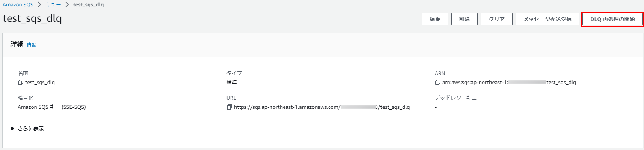The height and width of the screenshot is (150, 644).
Task: Click the 編集 button
Action: coord(435,19)
